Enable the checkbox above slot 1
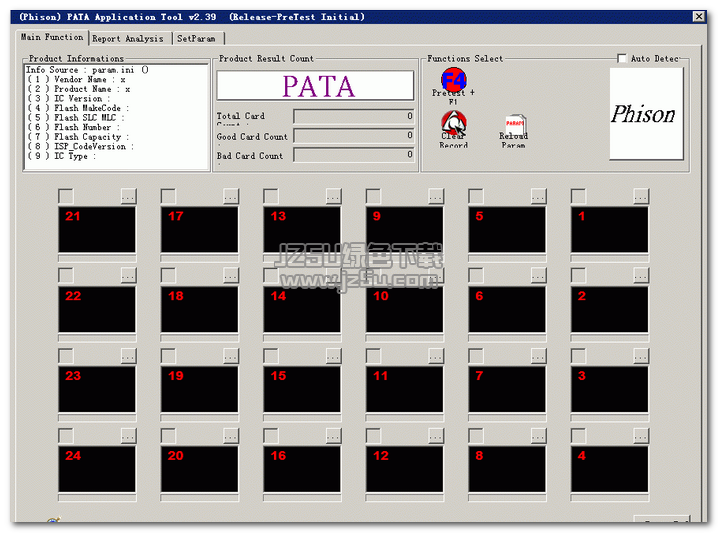Image resolution: width=718 pixels, height=533 pixels. tap(579, 196)
